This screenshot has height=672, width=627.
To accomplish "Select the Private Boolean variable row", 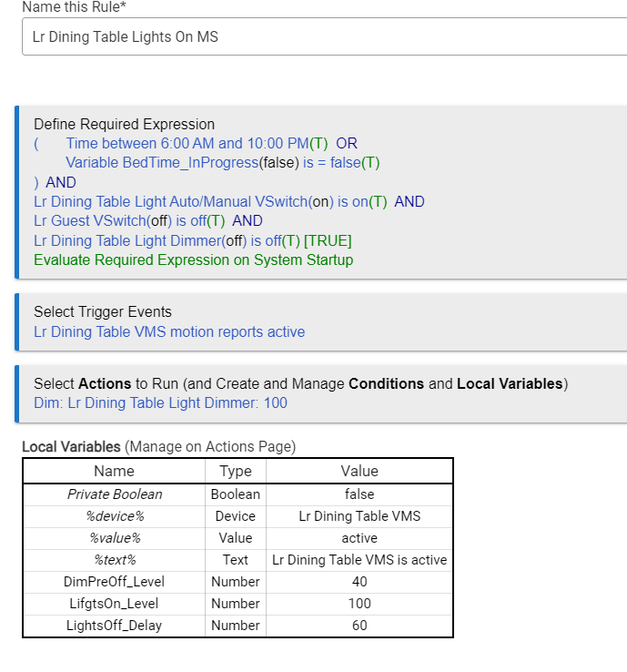I will [115, 494].
